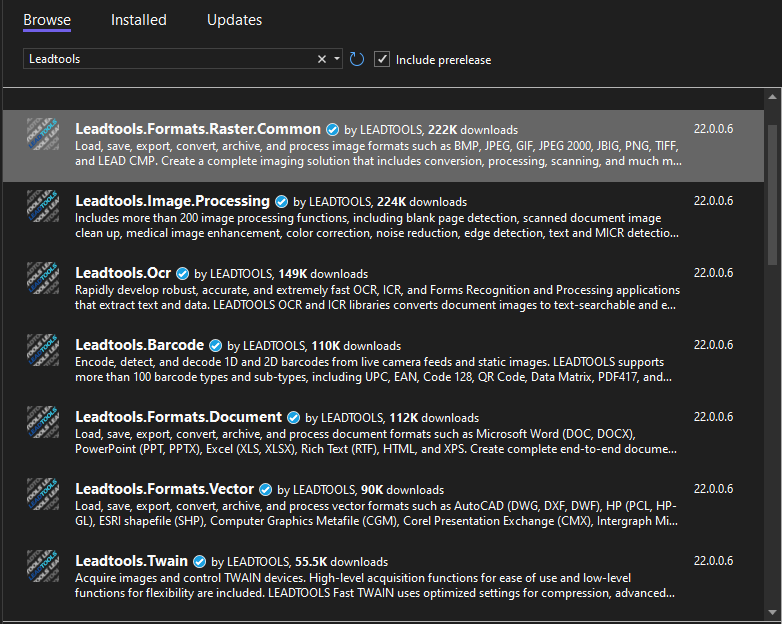
Task: Click version 22.0.0.6 of Leadtools.Image.Processing
Action: coord(713,201)
